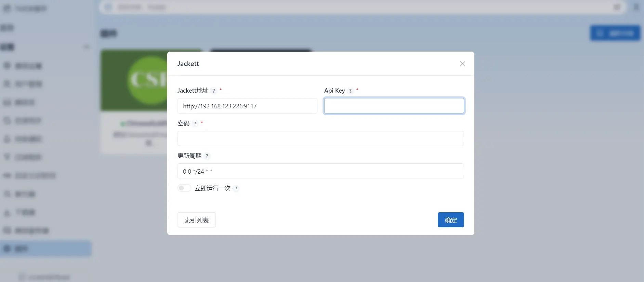Focus the Api Key input field

(394, 106)
